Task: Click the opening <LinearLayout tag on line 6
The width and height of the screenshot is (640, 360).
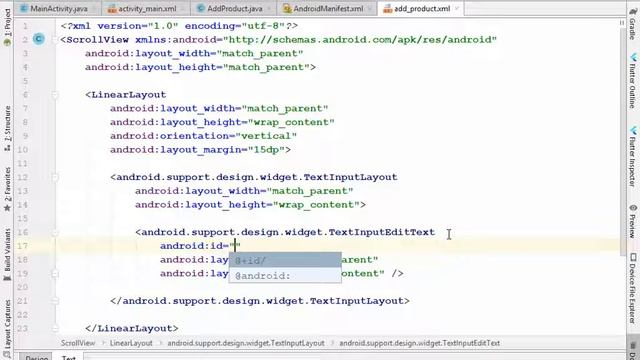Action: (126, 95)
